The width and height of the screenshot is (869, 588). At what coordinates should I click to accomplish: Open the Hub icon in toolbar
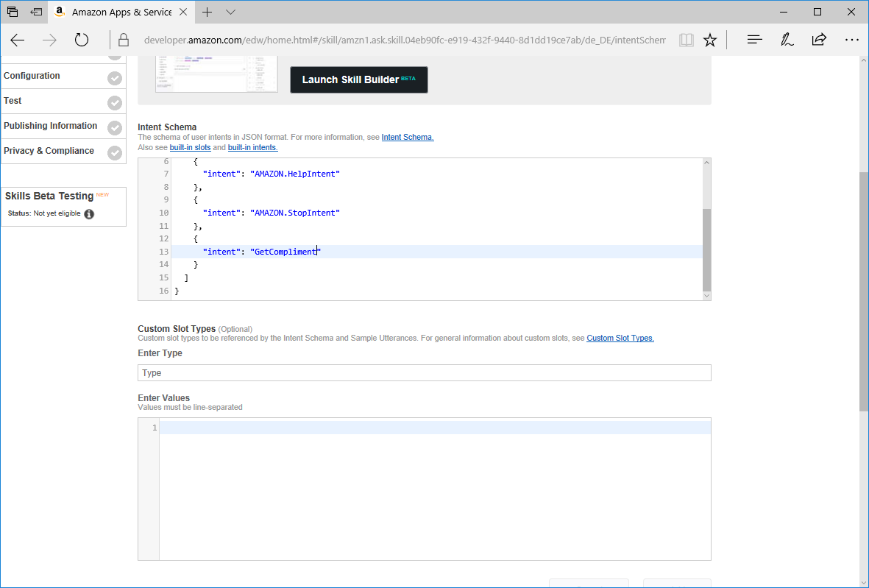point(754,40)
